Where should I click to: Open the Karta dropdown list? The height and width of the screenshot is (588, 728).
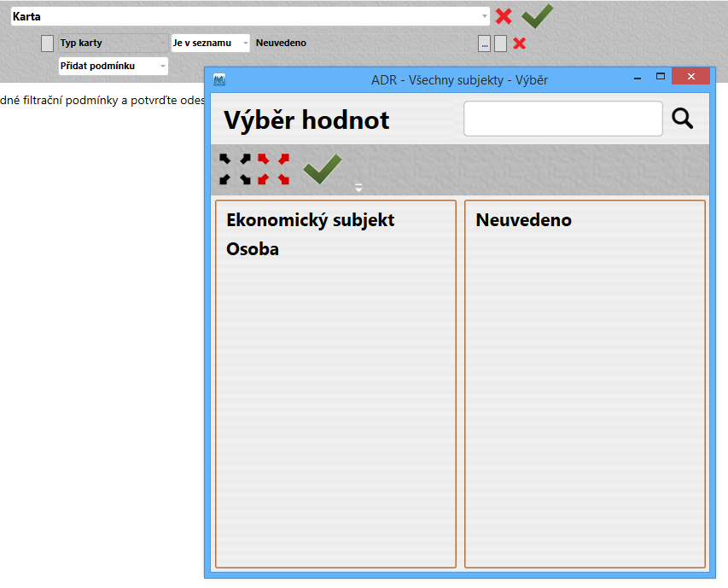[x=485, y=16]
